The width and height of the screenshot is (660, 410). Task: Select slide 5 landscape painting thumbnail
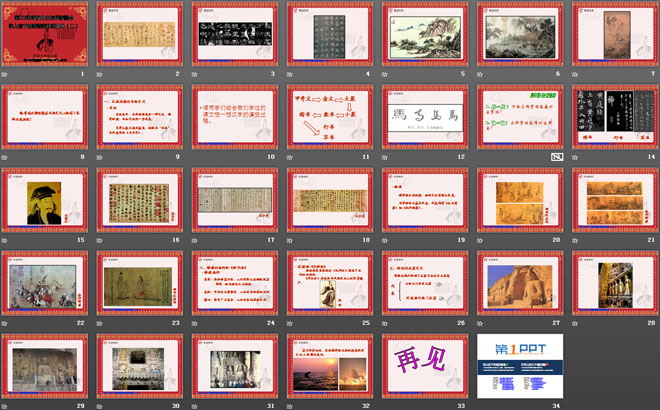point(425,34)
